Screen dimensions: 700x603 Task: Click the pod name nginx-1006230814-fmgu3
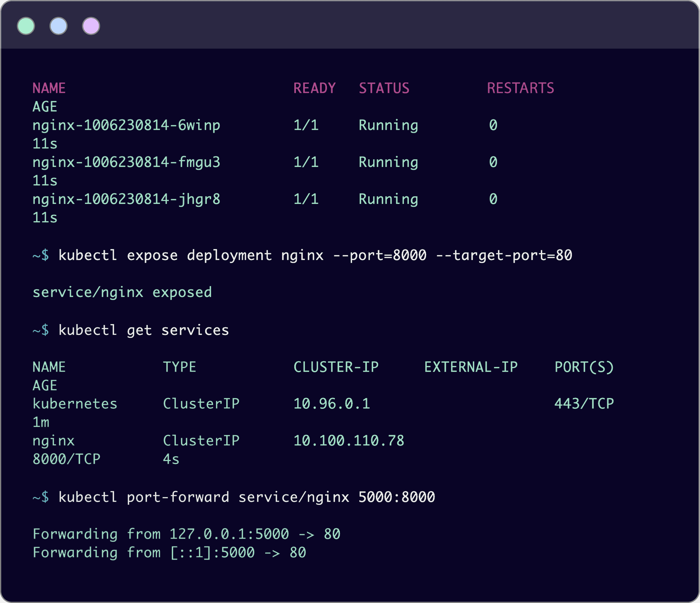point(126,162)
